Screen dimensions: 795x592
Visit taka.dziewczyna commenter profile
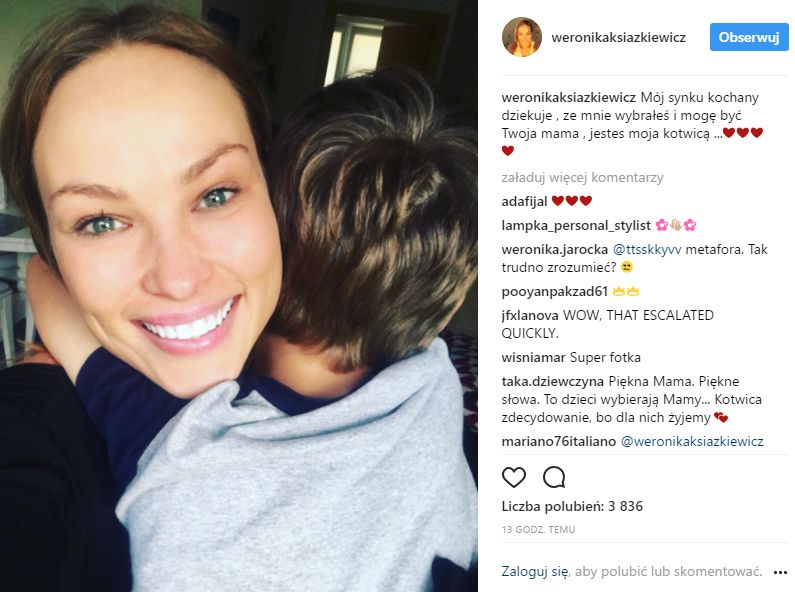click(x=553, y=381)
